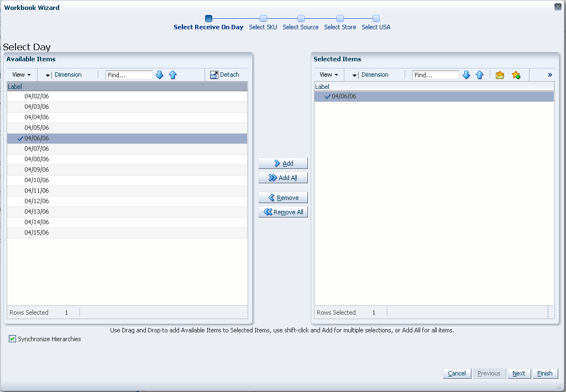Click Find Next arrow in Available Items
The height and width of the screenshot is (392, 566).
pyautogui.click(x=160, y=75)
